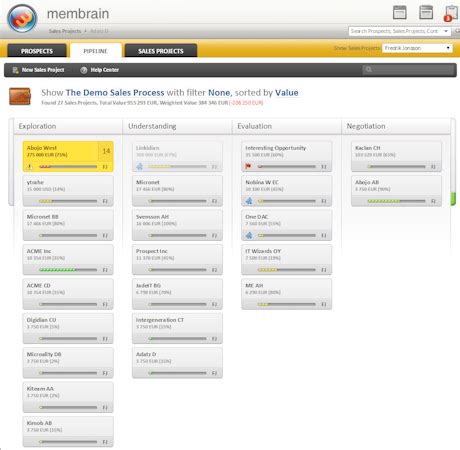Click FJ owner badge on Adatz D card
The height and width of the screenshot is (450, 460).
214,373
